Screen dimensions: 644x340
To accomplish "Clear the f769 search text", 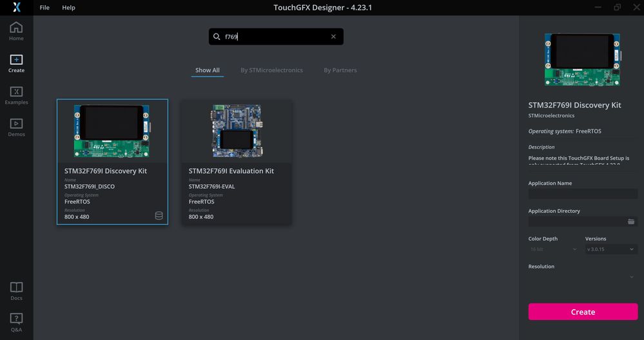I will tap(333, 37).
